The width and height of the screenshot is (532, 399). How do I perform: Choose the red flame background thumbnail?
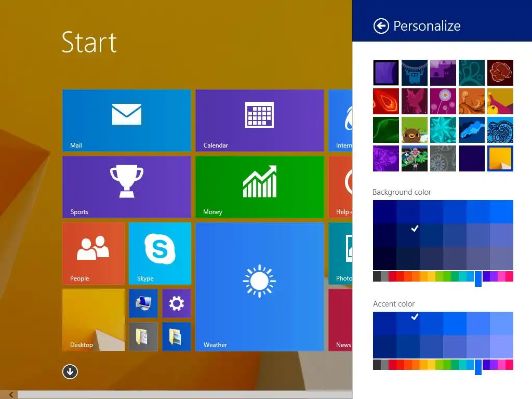pyautogui.click(x=386, y=101)
